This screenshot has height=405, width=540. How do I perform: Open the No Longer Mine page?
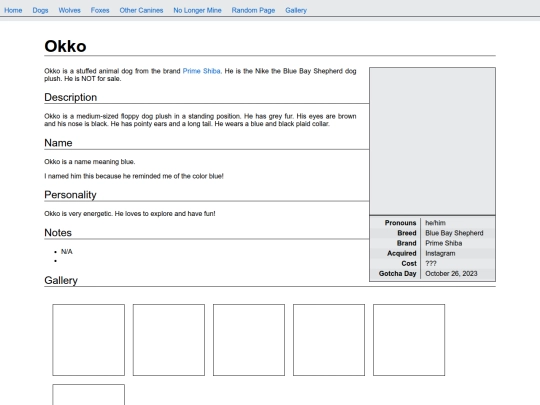[197, 10]
